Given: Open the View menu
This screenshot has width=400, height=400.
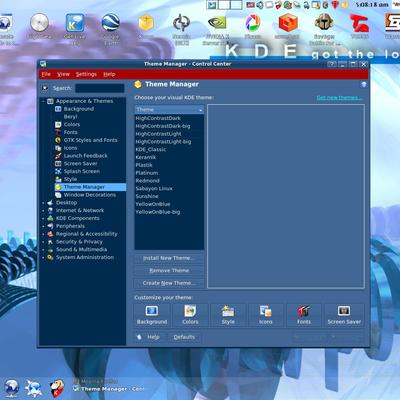Looking at the screenshot, I should click(x=63, y=74).
